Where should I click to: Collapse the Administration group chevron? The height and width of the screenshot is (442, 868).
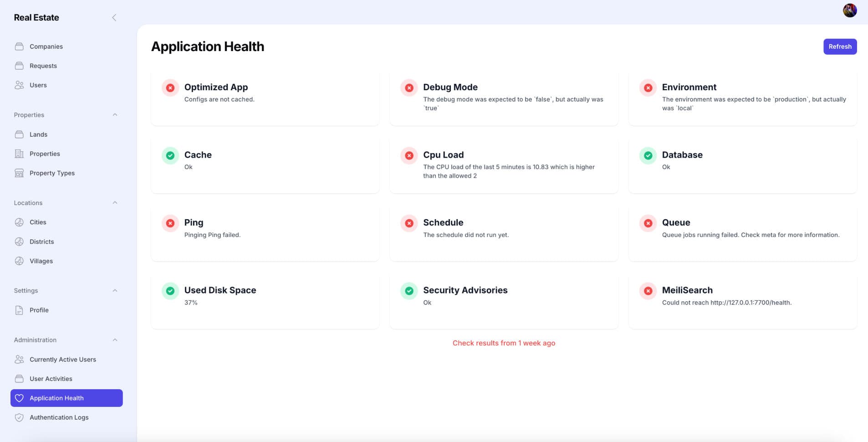tap(115, 340)
